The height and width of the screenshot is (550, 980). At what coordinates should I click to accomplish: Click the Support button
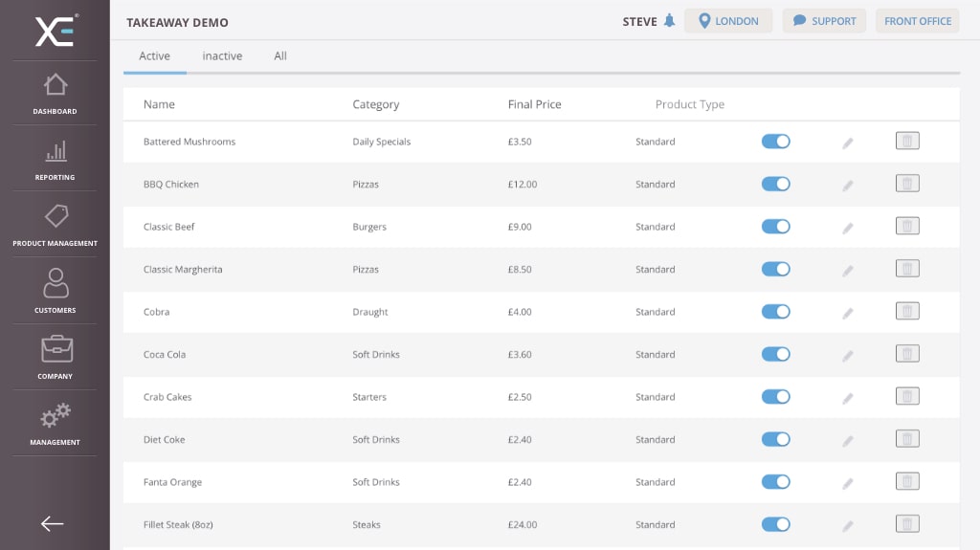(x=824, y=21)
